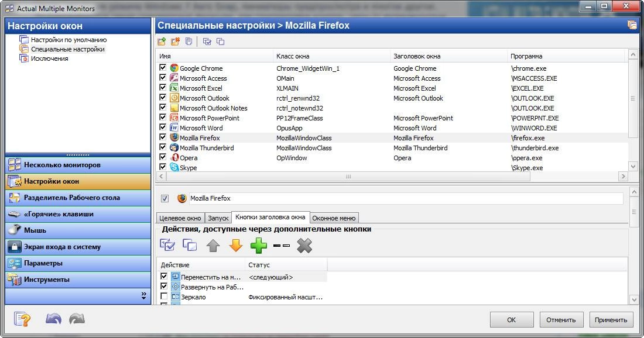This screenshot has width=644, height=338.
Task: Click the duplicate windows toolbar icon
Action: coord(221,42)
